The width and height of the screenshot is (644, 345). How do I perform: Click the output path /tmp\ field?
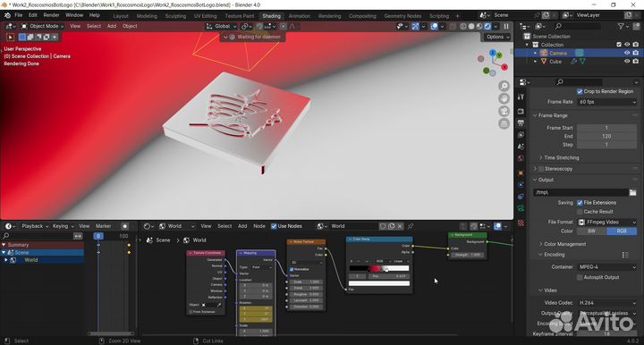coord(580,192)
